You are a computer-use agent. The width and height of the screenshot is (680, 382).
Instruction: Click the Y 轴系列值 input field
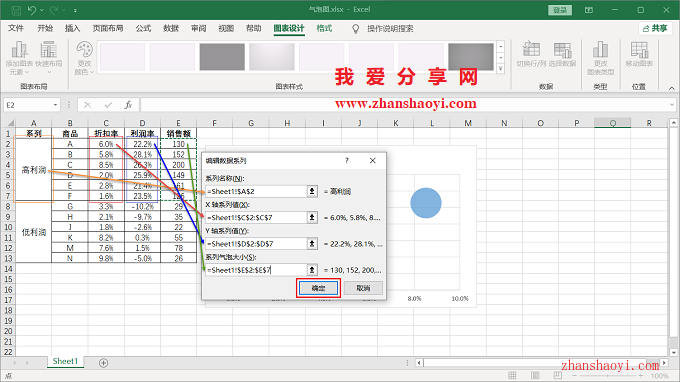(x=256, y=244)
